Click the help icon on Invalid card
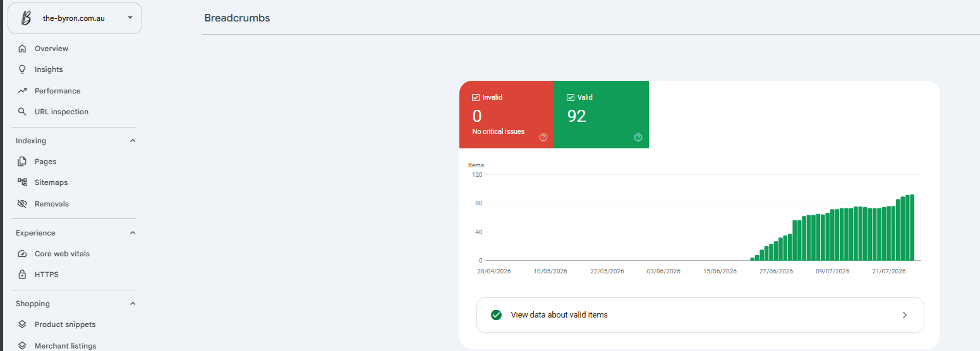Viewport: 980px width, 351px height. (x=543, y=138)
